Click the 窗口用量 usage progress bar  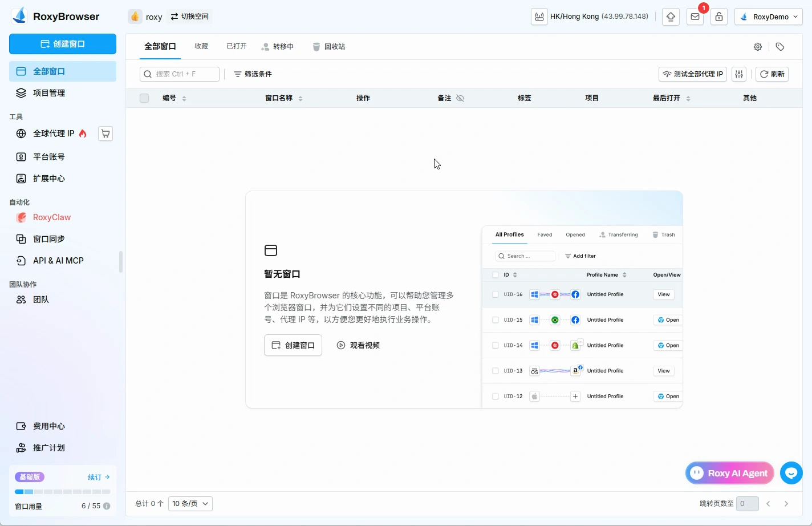63,492
